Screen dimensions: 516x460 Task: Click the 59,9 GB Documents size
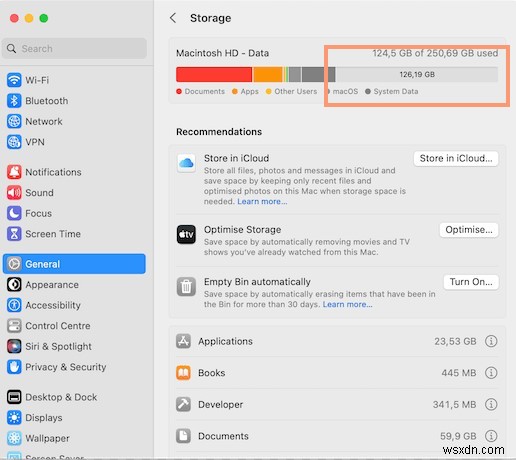point(458,436)
